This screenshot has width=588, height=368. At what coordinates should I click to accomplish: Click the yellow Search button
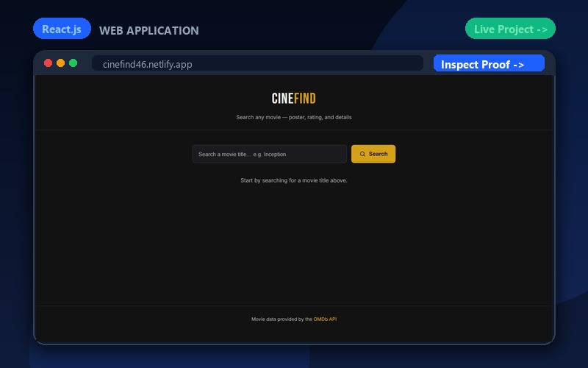click(x=373, y=154)
